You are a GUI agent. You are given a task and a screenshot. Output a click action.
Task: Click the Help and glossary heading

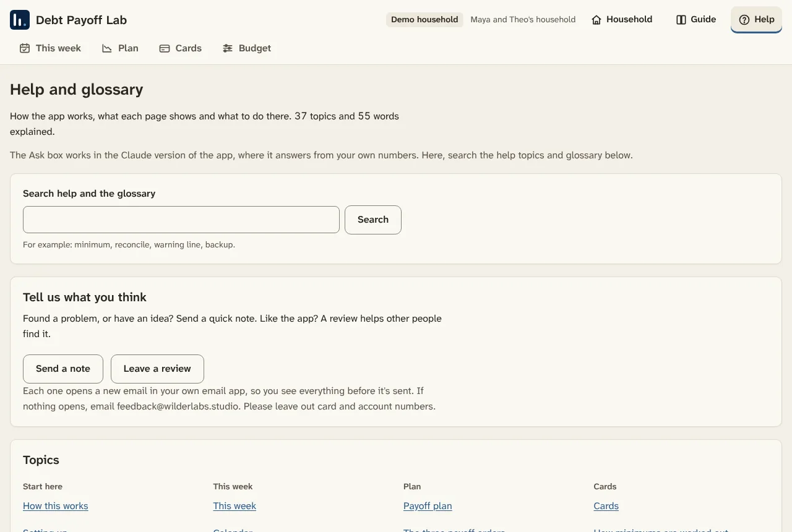click(77, 90)
